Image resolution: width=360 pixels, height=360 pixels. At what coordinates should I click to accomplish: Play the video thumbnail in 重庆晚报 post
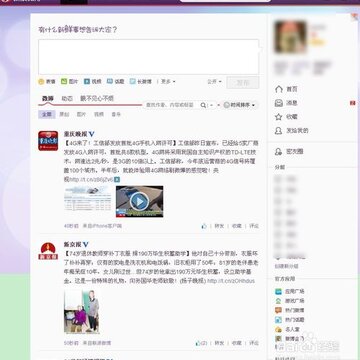[139, 201]
